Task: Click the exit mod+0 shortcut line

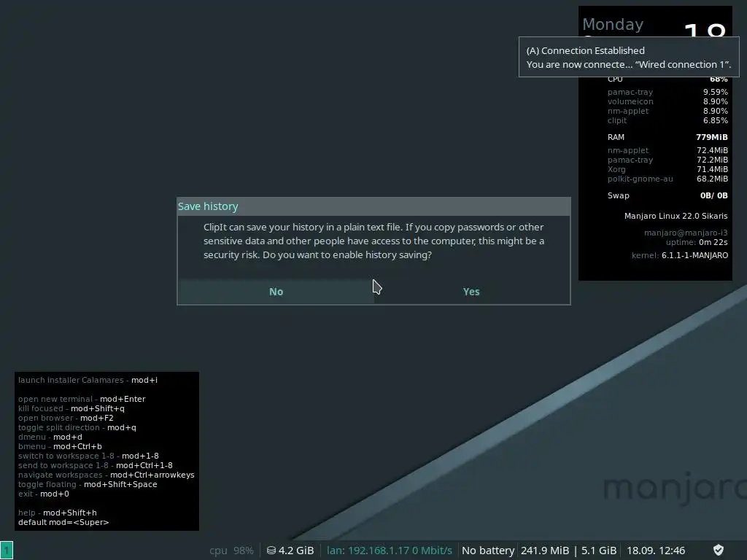Action: pyautogui.click(x=43, y=494)
